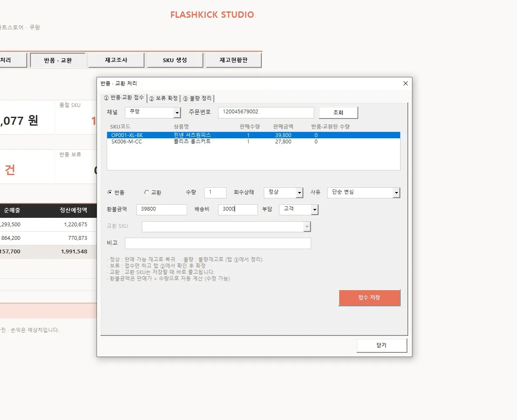Click the 27,800 sale amount cell
Image resolution: width=517 pixels, height=420 pixels.
[x=283, y=142]
